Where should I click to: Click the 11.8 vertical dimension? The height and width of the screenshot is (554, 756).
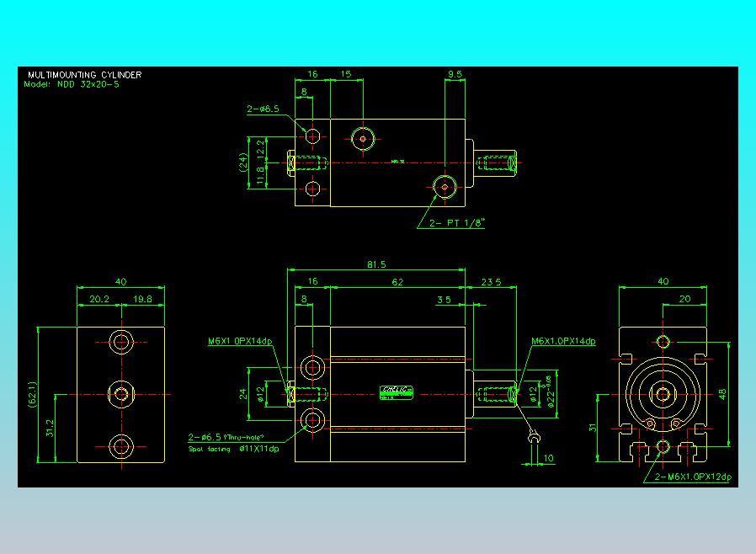coord(261,175)
